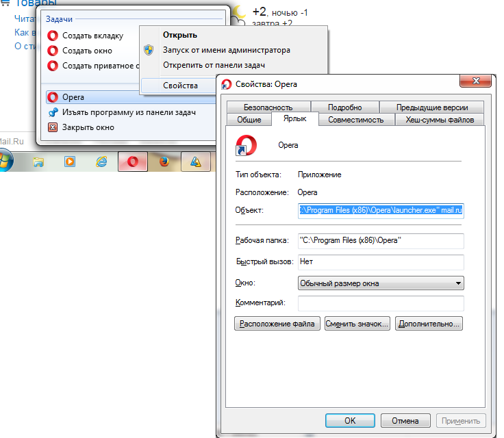504x438 pixels.
Task: Click the Сменить значок button
Action: click(357, 324)
